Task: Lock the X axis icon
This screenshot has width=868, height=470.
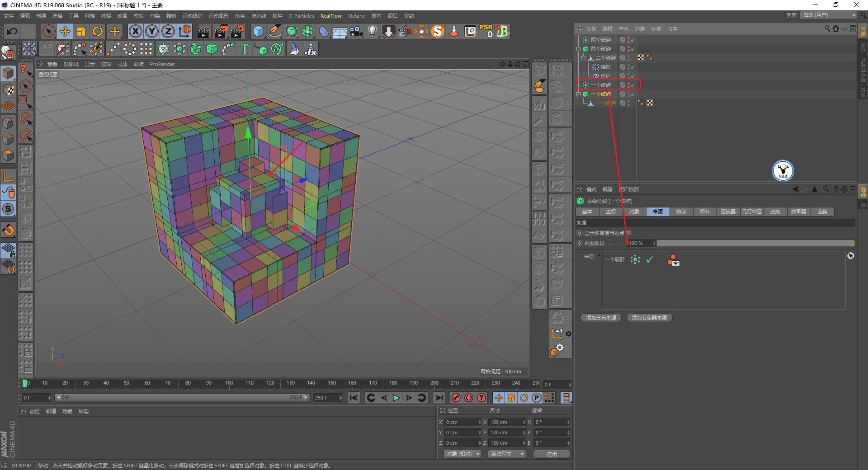Action: [135, 31]
